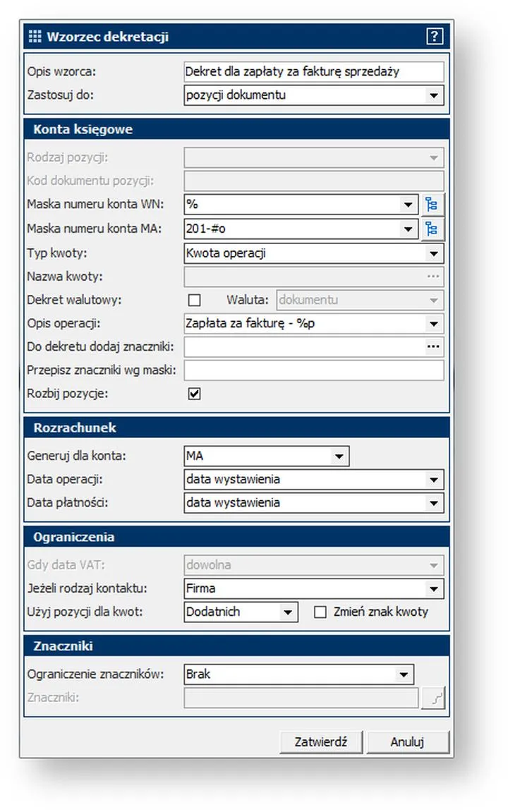The height and width of the screenshot is (812, 508).
Task: Open the 'Data operacji' dropdown
Action: click(433, 480)
